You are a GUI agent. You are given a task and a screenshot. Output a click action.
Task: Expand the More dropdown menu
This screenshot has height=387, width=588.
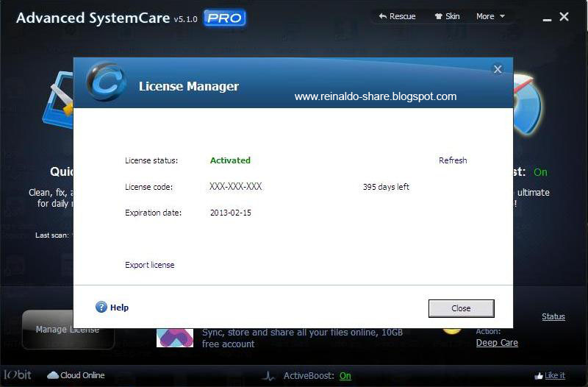(x=490, y=16)
